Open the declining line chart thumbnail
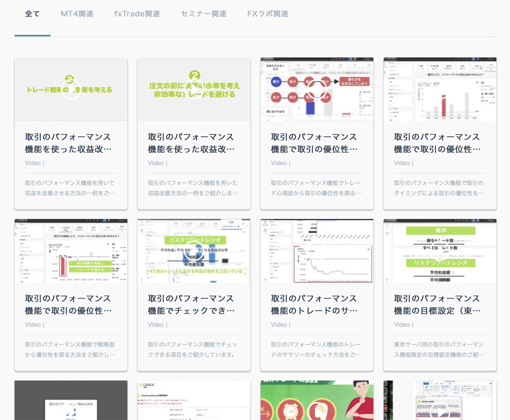 coord(317,251)
